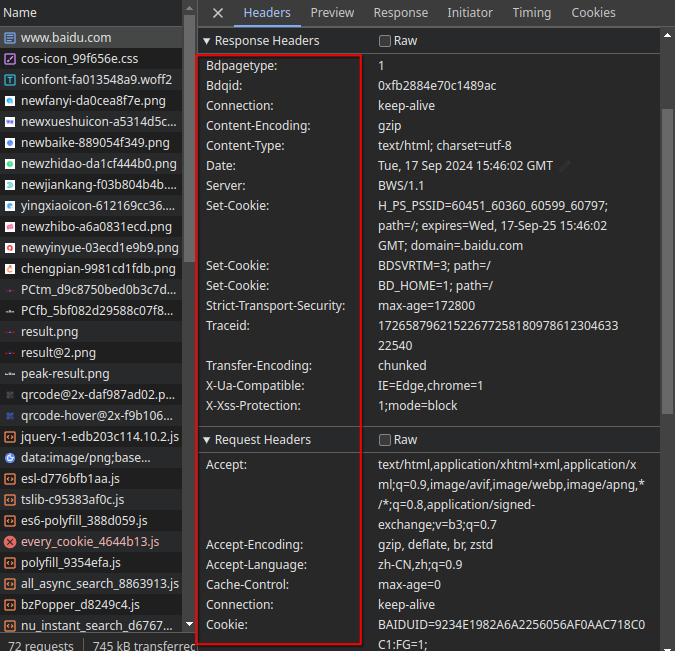This screenshot has height=651, width=675.
Task: Select the Headers tab
Action: (267, 13)
